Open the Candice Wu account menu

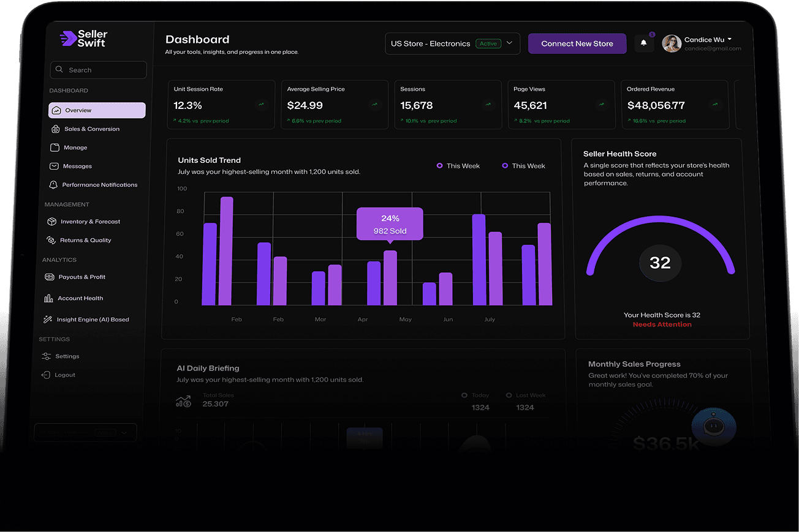click(703, 39)
